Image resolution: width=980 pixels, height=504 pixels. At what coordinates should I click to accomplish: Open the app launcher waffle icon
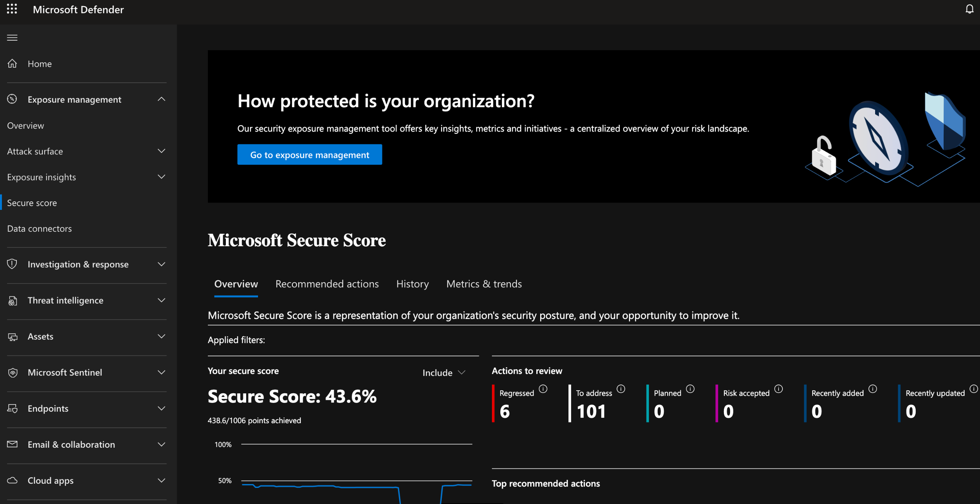point(12,9)
